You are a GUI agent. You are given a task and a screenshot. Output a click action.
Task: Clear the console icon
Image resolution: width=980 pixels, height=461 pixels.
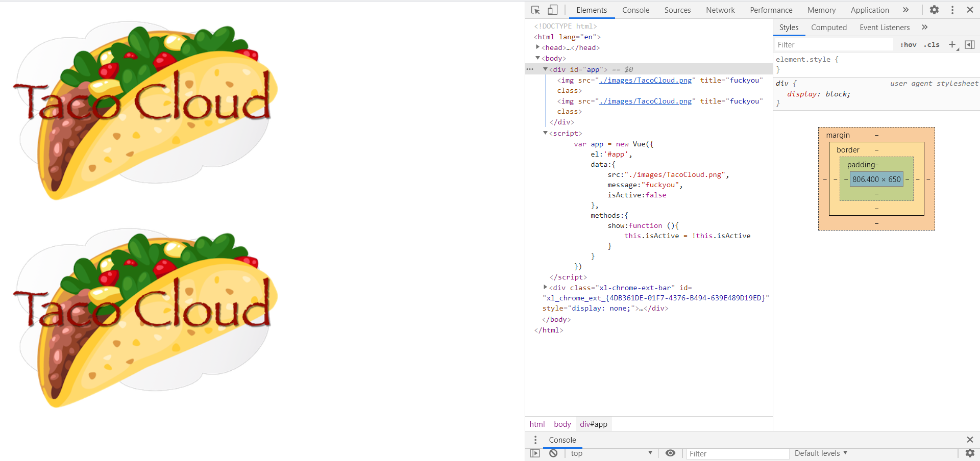(x=553, y=453)
